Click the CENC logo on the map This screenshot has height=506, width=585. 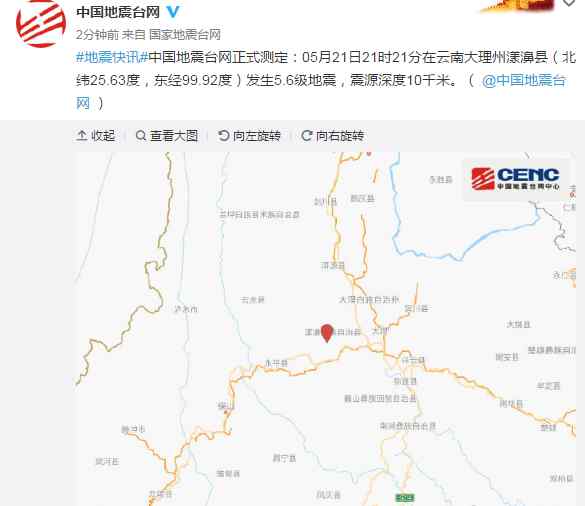515,179
